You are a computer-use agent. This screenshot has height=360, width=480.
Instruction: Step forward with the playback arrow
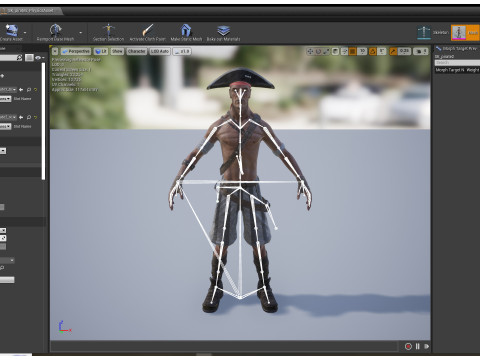(x=426, y=346)
